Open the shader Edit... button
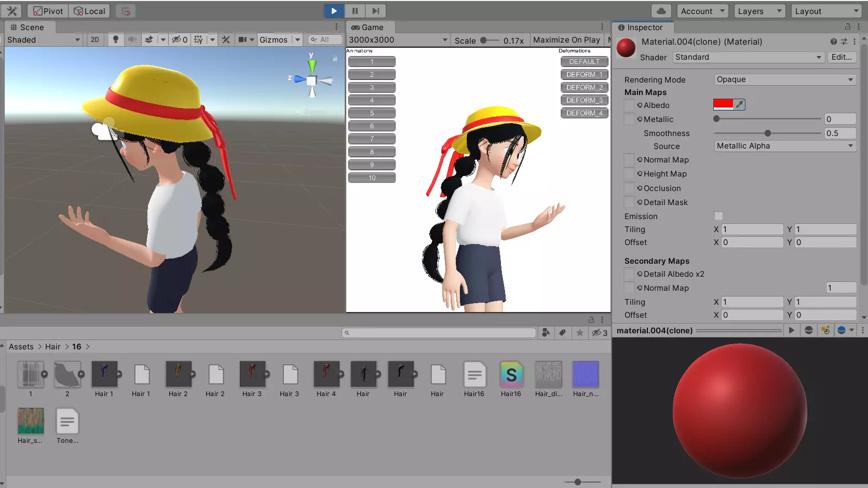868x488 pixels. coord(842,57)
